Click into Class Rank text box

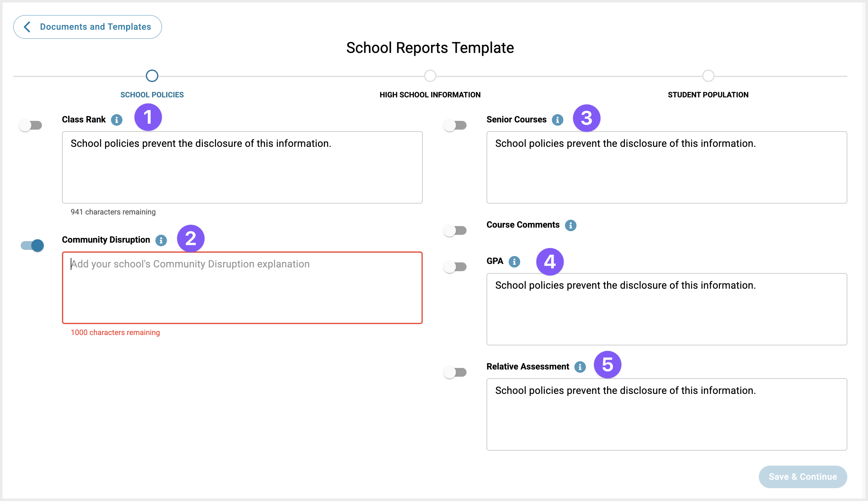tap(242, 167)
